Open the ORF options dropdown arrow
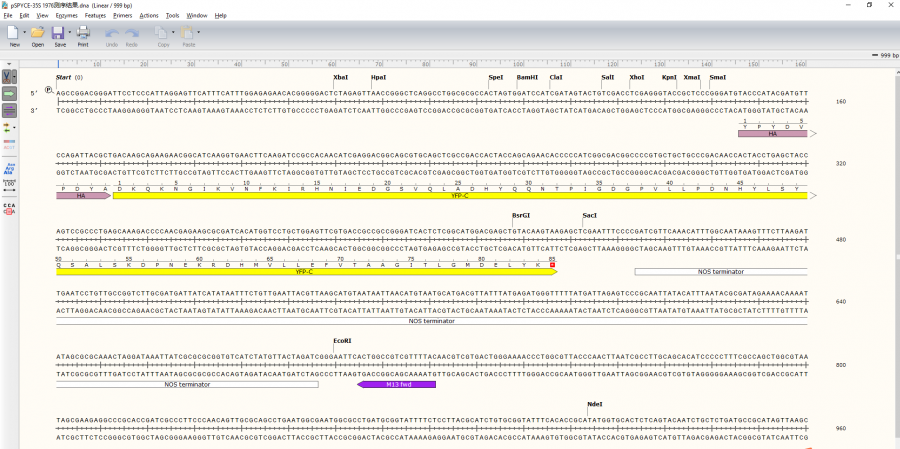 [x=14, y=127]
